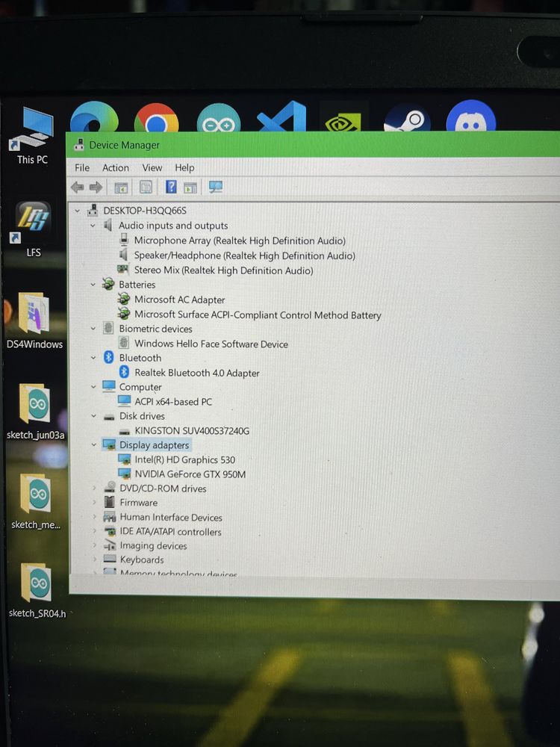Open sketch_me... Arduino folder

36,501
